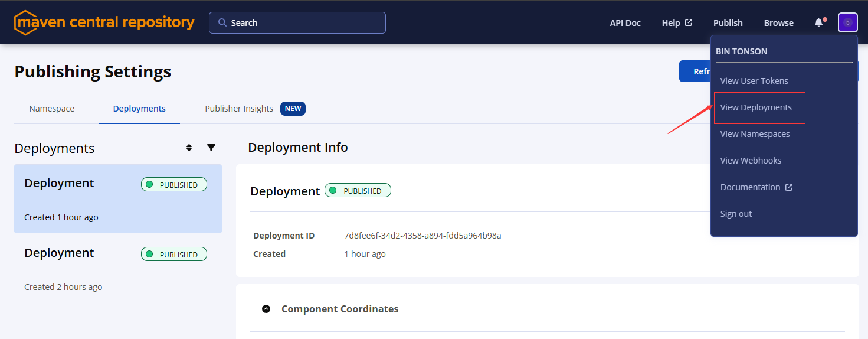Click the Maven Central Repository logo
Viewport: 868px width, 339px height.
coord(104,22)
